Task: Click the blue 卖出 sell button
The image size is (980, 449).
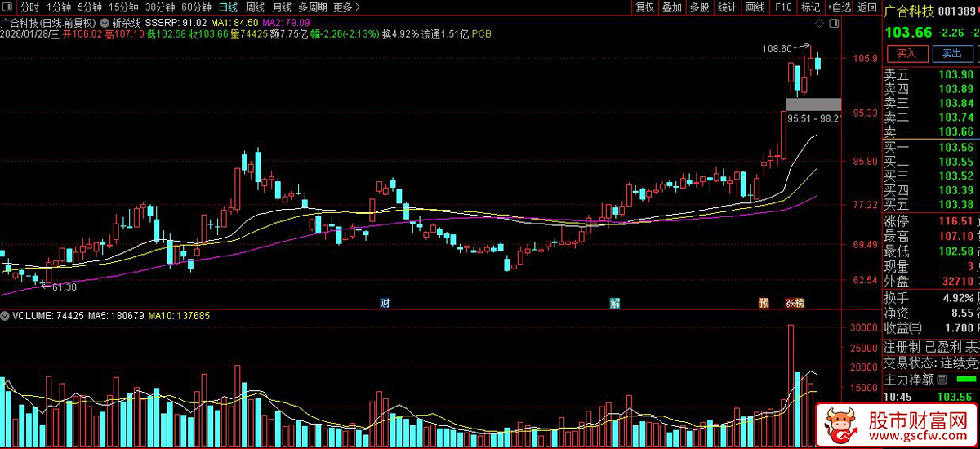Action: pos(952,53)
